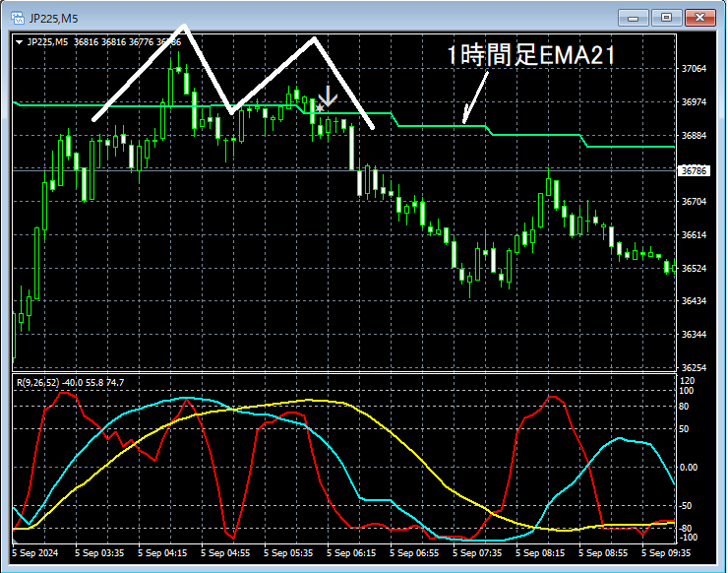This screenshot has width=728, height=573.
Task: Click the 5 Sep 06:15 time label
Action: point(351,553)
